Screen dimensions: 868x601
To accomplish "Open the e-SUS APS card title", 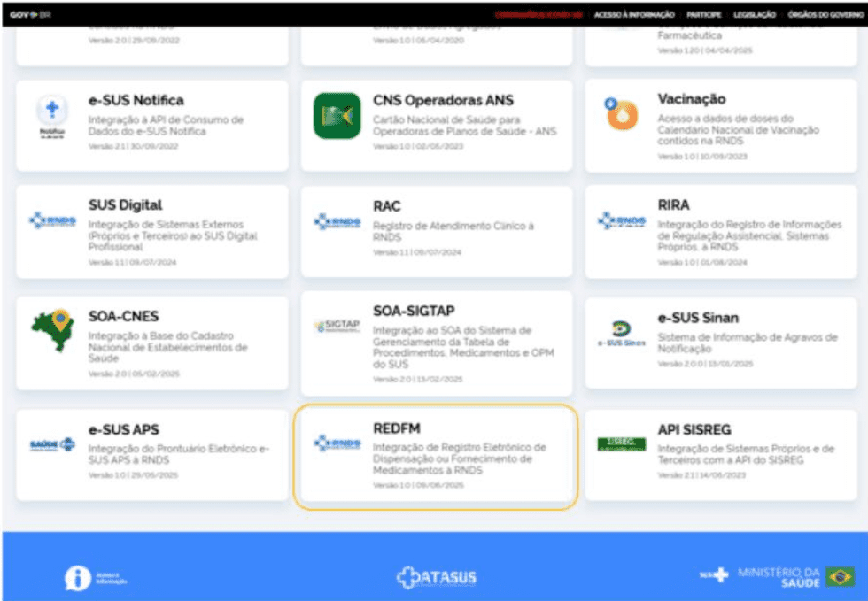I will [123, 429].
